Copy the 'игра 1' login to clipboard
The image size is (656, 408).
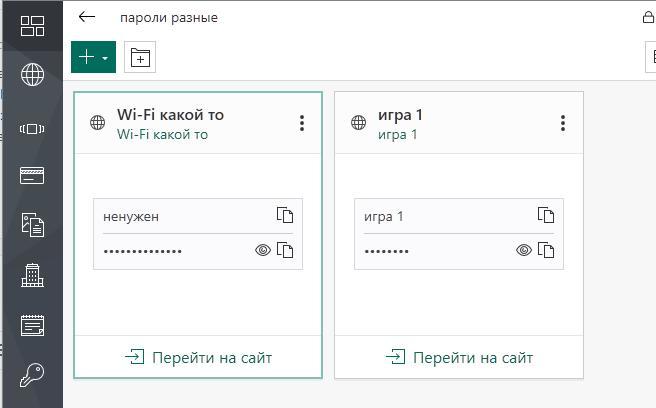coord(546,215)
